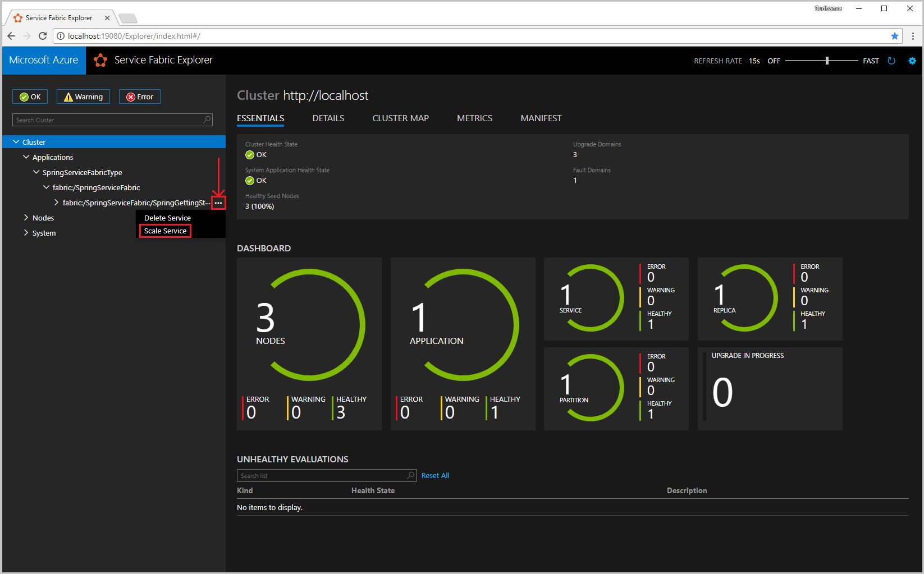Click the Search Cluster magnifier icon

207,120
